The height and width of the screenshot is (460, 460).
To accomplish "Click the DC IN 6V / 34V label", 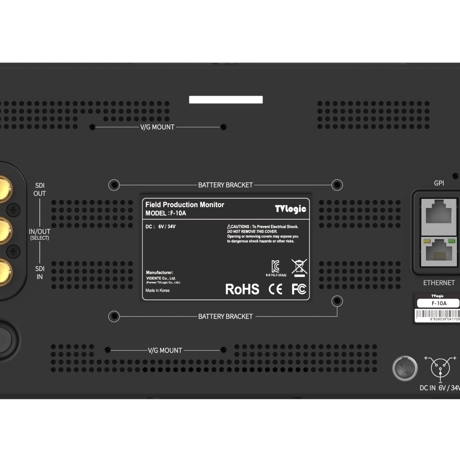I will click(x=440, y=388).
